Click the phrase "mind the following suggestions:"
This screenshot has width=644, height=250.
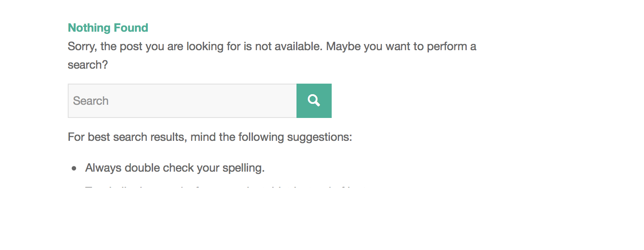coord(271,137)
